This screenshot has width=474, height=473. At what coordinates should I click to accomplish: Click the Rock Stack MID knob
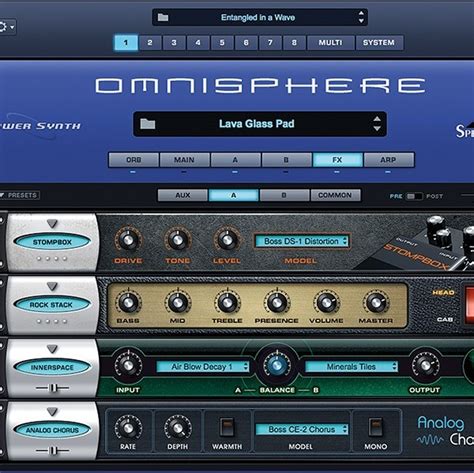point(178,303)
